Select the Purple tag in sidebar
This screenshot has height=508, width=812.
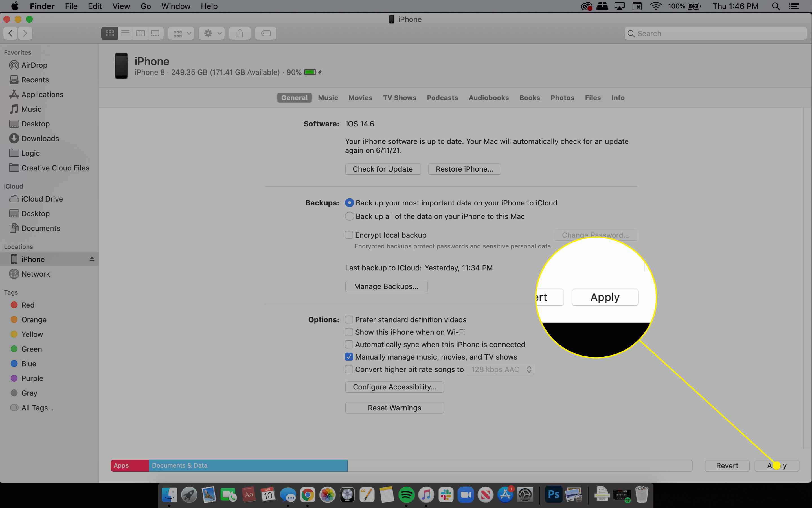pyautogui.click(x=27, y=378)
